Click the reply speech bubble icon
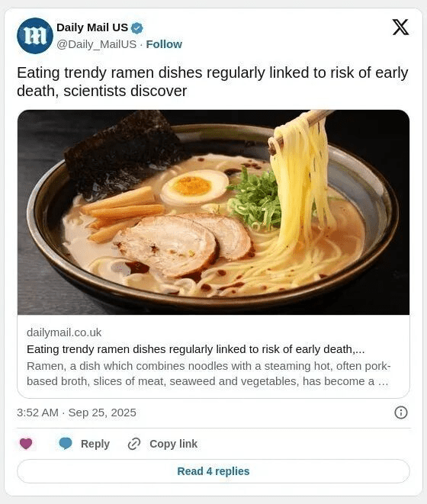Viewport: 427px width, 504px height. [x=66, y=443]
